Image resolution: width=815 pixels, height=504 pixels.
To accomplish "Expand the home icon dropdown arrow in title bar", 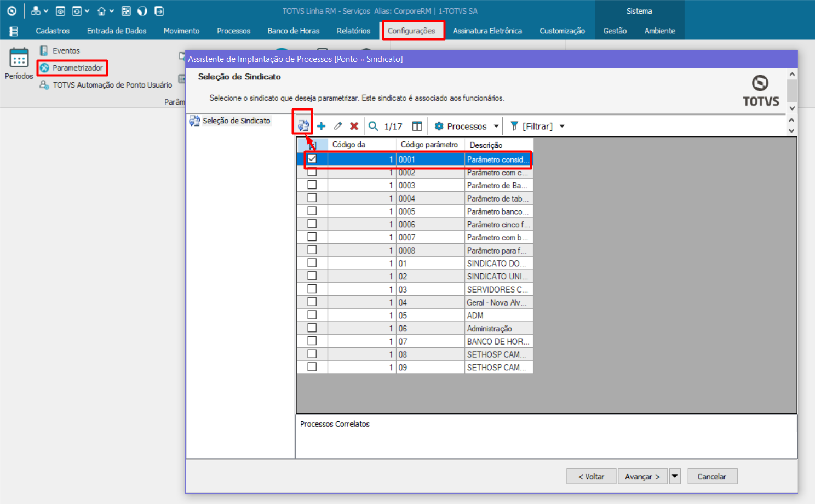I will tap(112, 11).
